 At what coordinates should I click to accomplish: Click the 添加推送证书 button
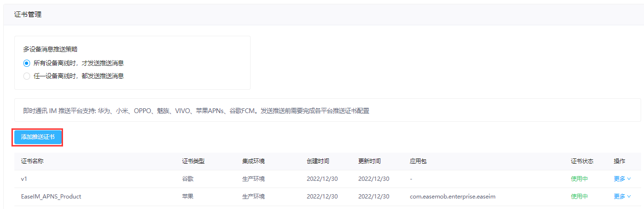pyautogui.click(x=38, y=137)
